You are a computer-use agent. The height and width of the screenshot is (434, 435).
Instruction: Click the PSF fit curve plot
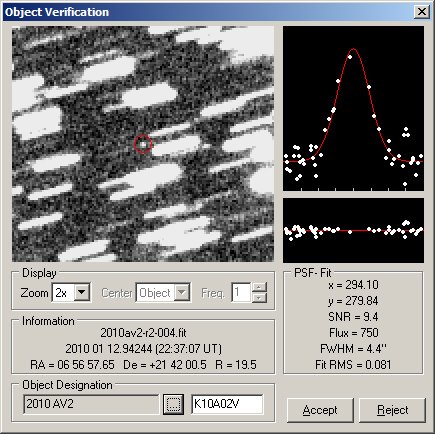click(x=353, y=109)
